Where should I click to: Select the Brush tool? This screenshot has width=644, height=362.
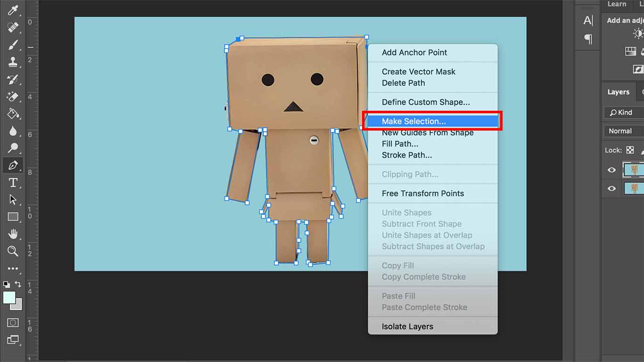13,45
